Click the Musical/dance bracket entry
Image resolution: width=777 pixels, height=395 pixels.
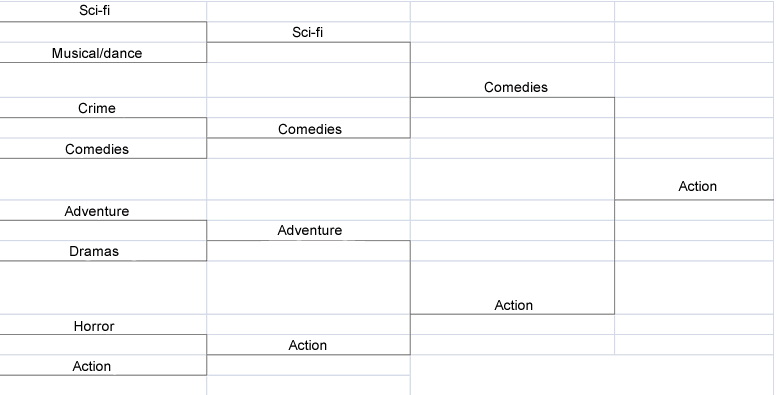103,53
